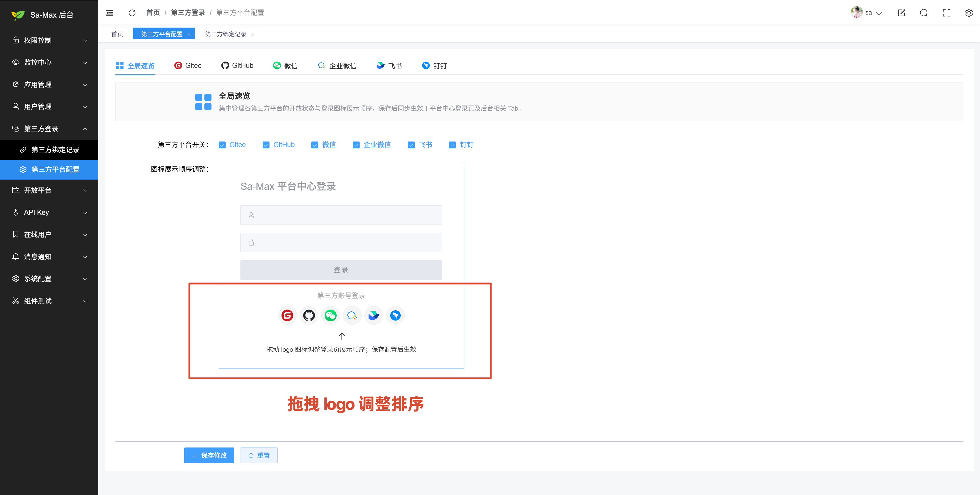Image resolution: width=980 pixels, height=495 pixels.
Task: Switch to the 企业微信 config tab
Action: pos(337,65)
